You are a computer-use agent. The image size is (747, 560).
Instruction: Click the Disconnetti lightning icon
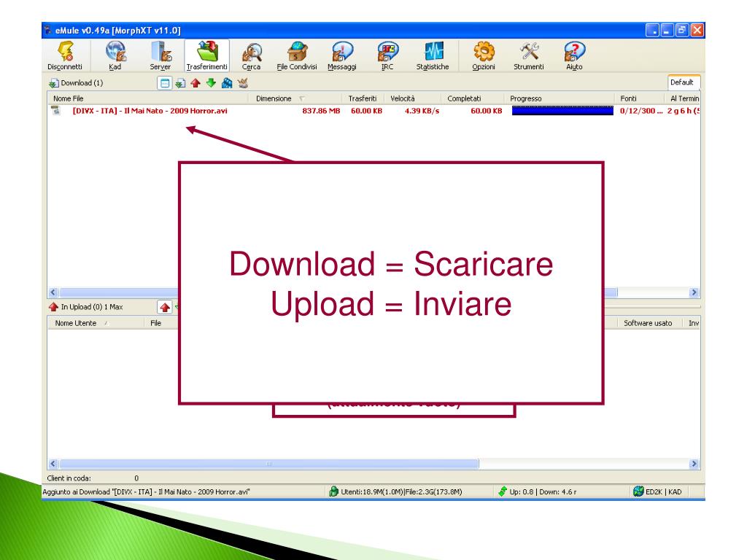pyautogui.click(x=65, y=51)
